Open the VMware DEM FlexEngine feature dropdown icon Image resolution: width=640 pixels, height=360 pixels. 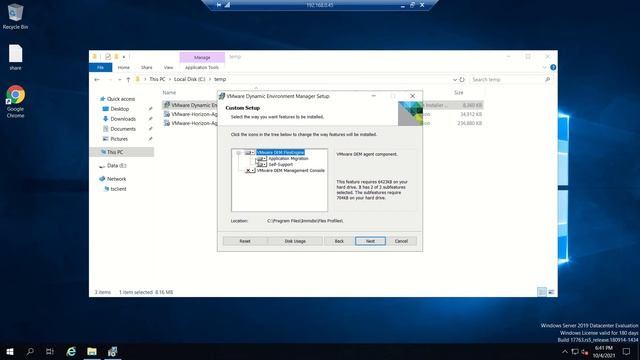click(x=249, y=152)
